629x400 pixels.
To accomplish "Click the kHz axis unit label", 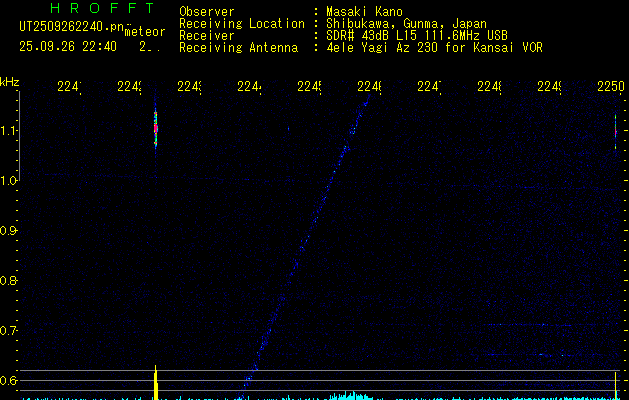I will [x=10, y=81].
